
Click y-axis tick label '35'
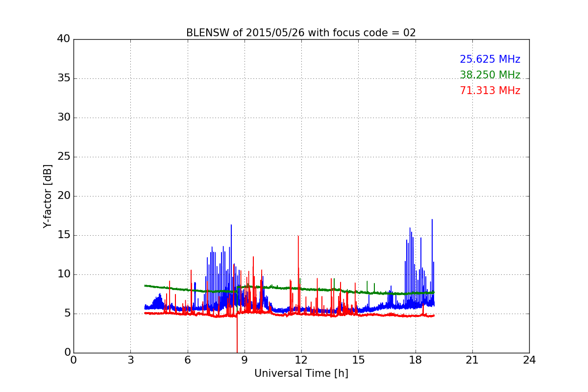tap(64, 78)
